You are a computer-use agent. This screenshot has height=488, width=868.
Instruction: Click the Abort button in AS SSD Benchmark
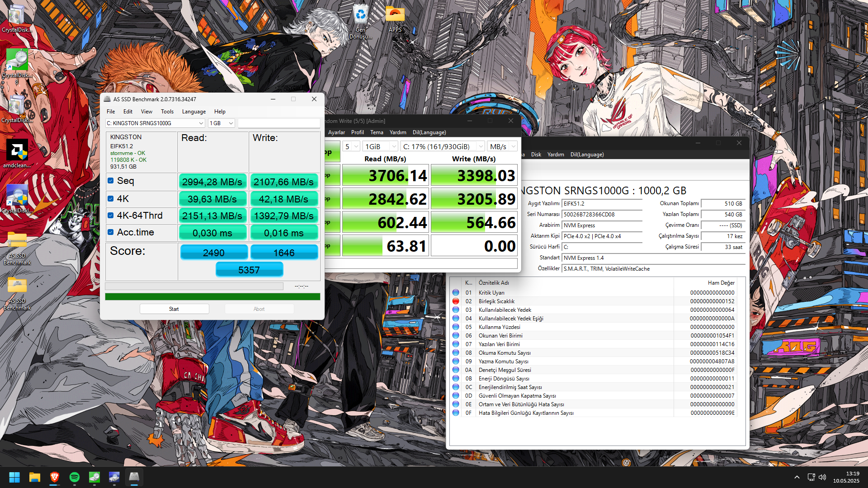click(259, 309)
